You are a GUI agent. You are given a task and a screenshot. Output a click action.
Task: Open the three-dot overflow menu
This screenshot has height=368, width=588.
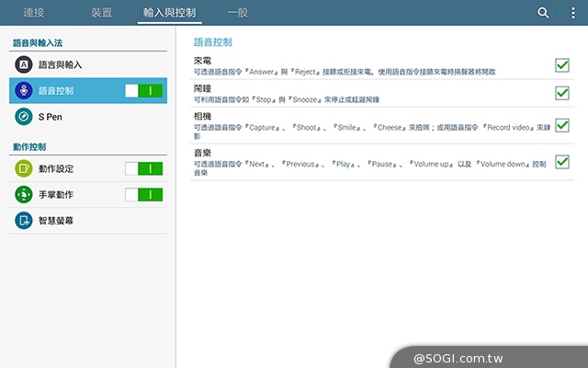572,13
